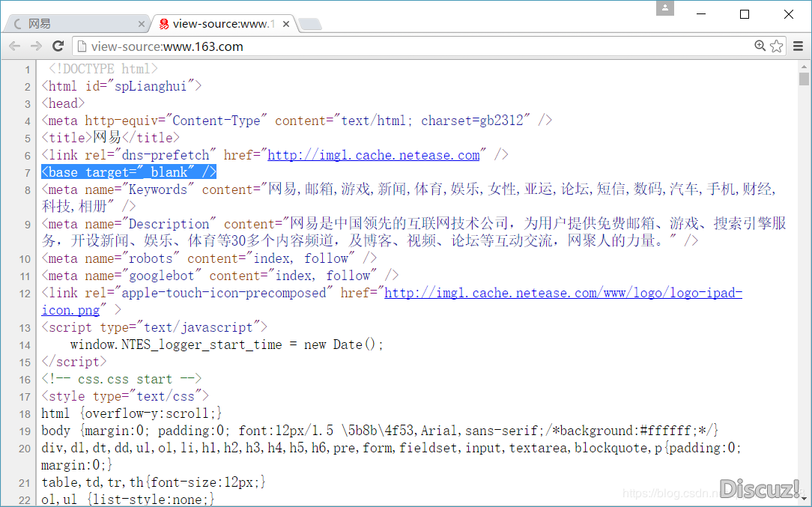
Task: Maximize the browser window
Action: click(744, 14)
